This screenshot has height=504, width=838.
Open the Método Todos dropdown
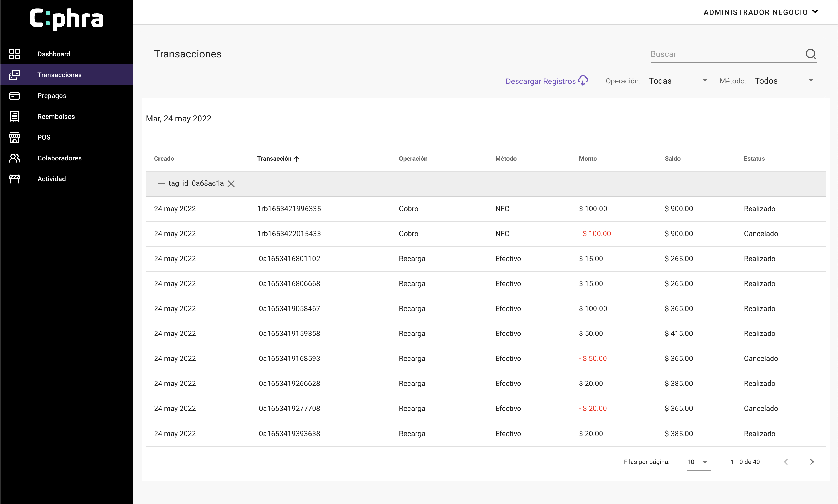coord(784,81)
